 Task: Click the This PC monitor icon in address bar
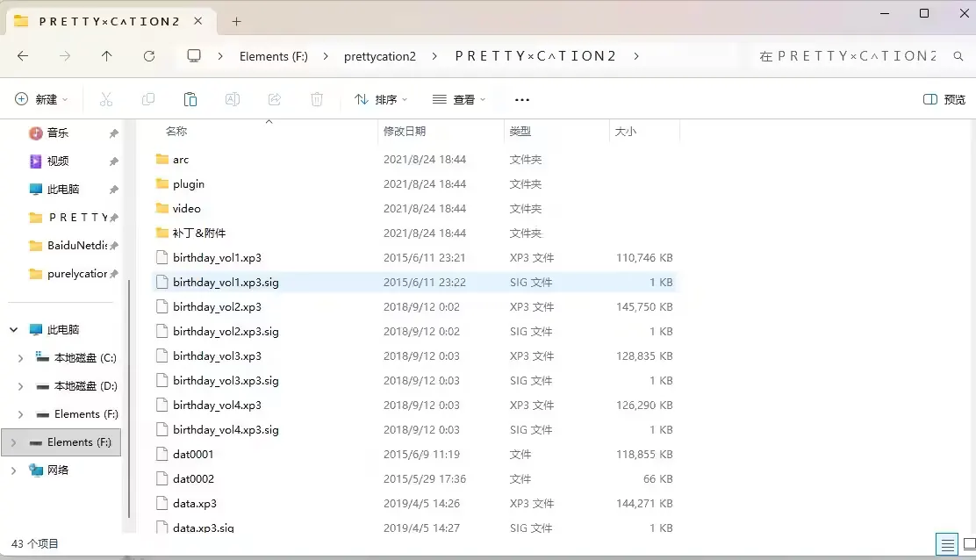(194, 56)
